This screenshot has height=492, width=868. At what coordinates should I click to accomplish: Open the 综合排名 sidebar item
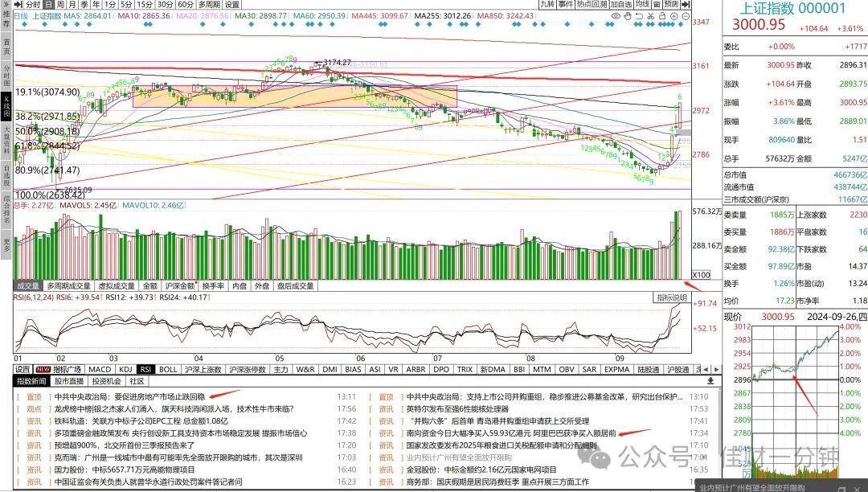click(6, 210)
